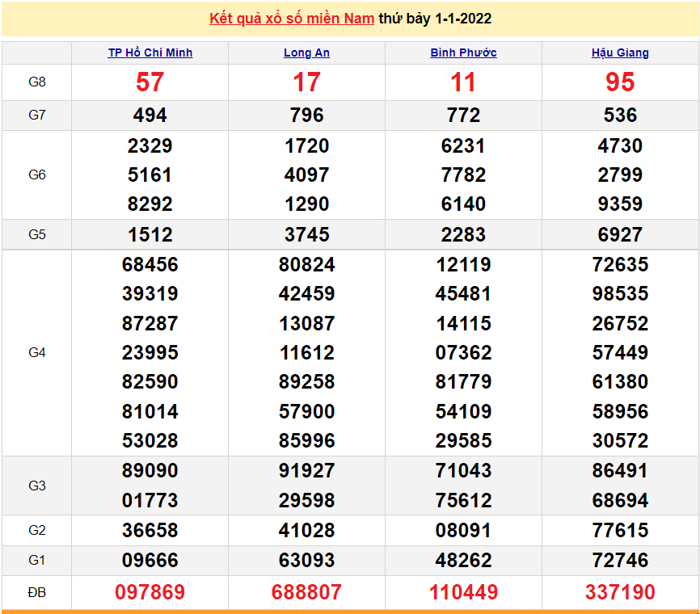This screenshot has height=614, width=700.
Task: Select G4 number 53028
Action: click(x=150, y=441)
